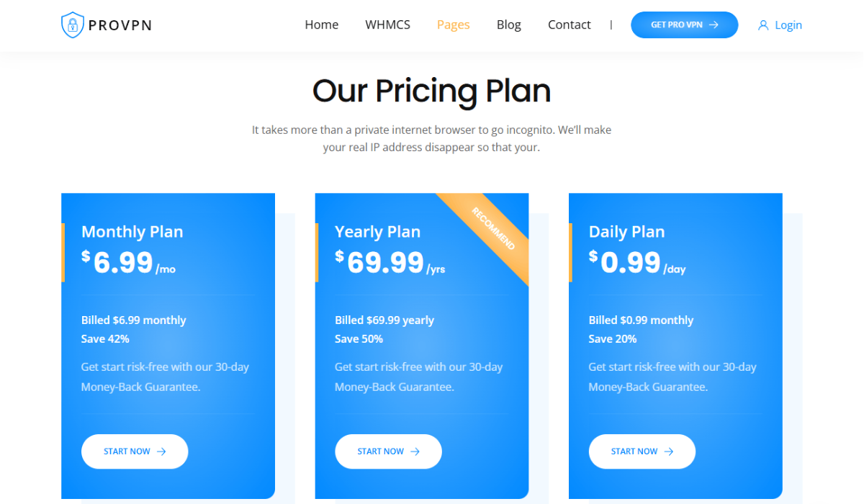Click the arrow icon in Get Pro VPN button

coord(714,24)
